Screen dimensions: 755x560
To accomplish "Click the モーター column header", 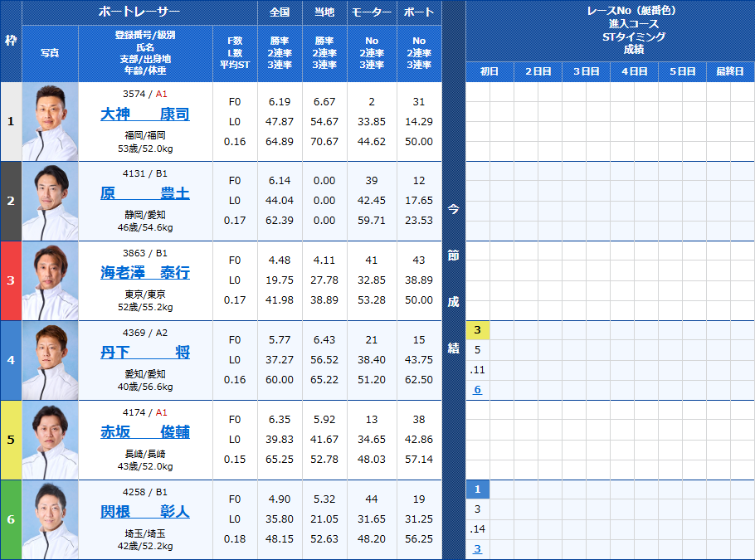I will [x=372, y=12].
